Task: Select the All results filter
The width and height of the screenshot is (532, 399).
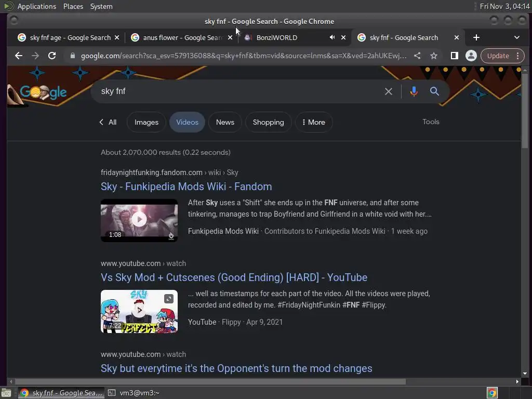Action: (108, 122)
